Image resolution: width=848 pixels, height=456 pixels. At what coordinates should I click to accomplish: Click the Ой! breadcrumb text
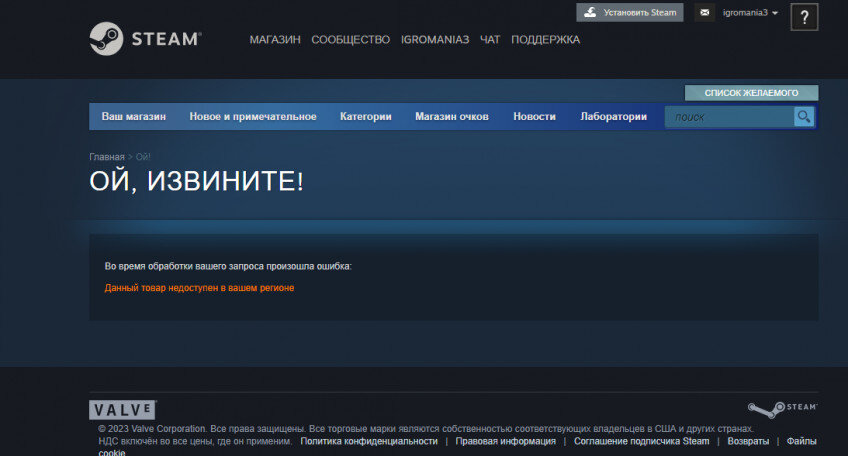pos(143,157)
